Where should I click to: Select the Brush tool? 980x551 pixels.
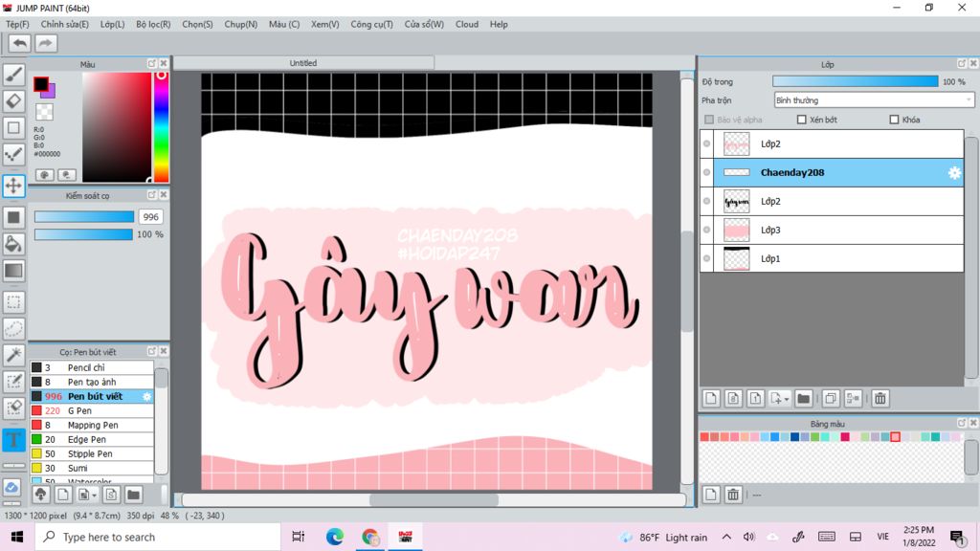[x=13, y=75]
